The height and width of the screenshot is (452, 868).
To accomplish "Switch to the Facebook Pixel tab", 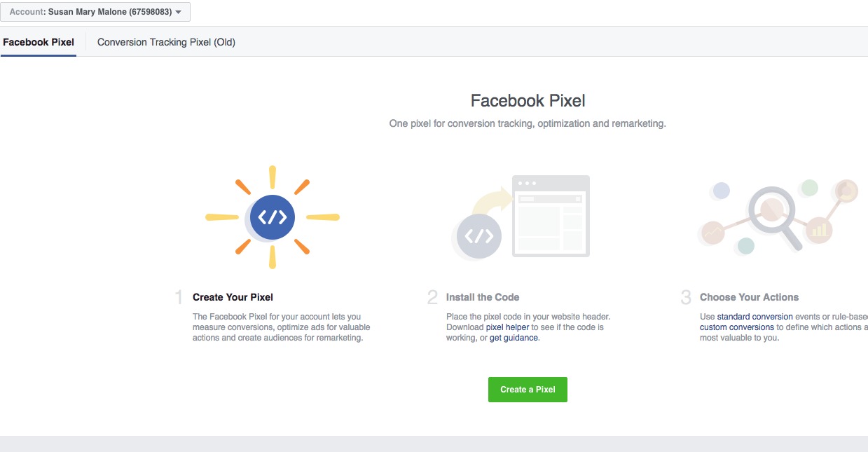I will coord(39,42).
